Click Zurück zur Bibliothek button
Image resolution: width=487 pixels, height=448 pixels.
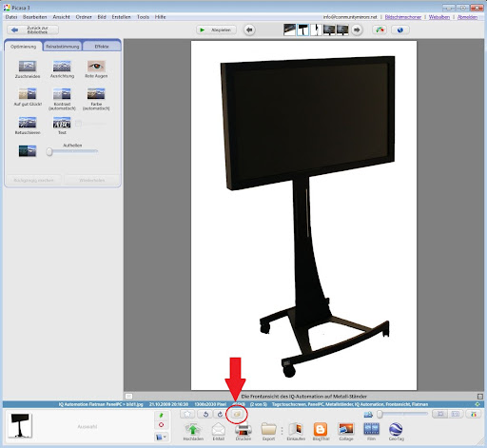33,30
